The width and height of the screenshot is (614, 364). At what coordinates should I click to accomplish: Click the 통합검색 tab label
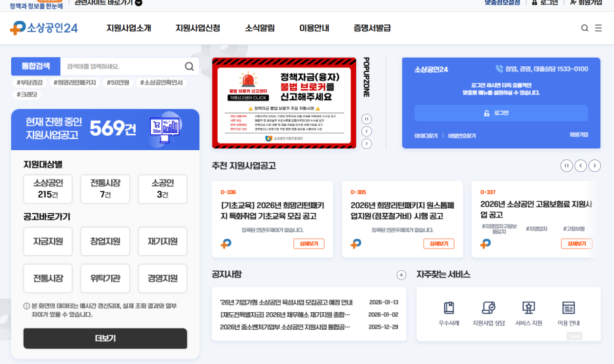35,66
